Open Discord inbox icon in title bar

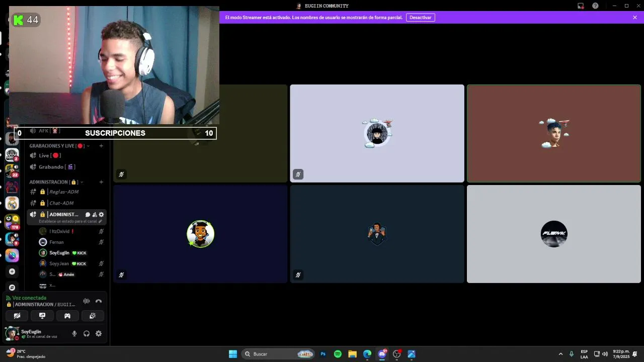pos(581,6)
